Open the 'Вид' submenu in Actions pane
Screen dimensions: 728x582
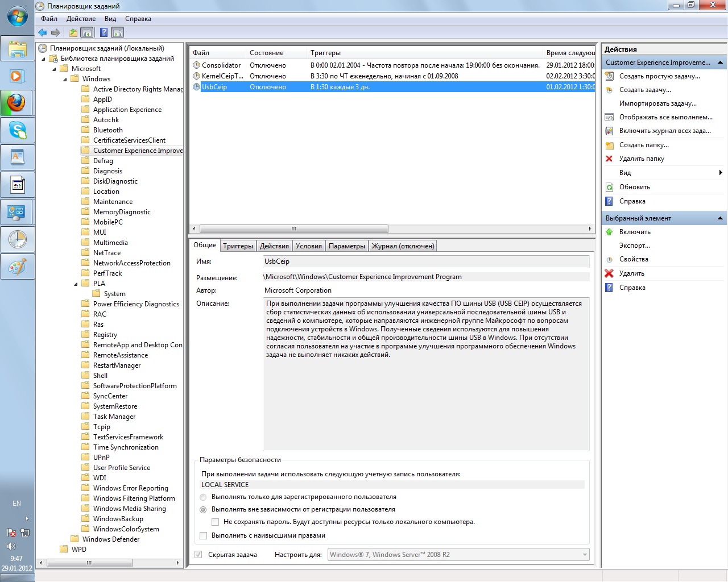click(664, 173)
